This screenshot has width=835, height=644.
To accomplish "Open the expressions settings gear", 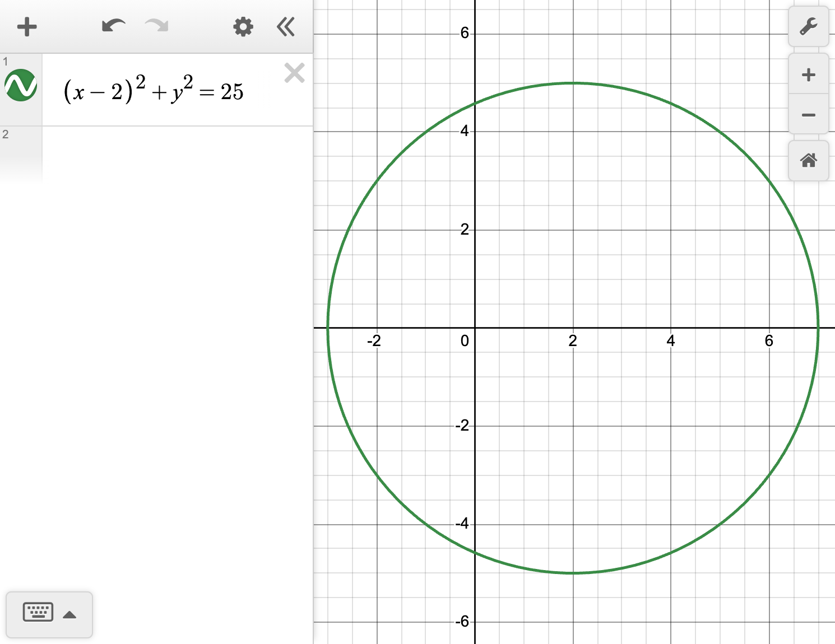I will pos(243,26).
